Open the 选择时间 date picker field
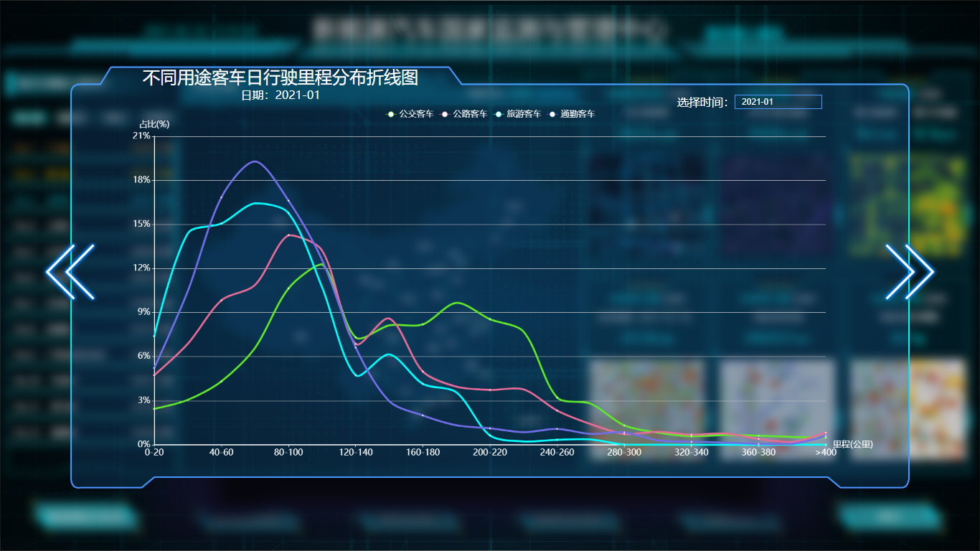 778,102
